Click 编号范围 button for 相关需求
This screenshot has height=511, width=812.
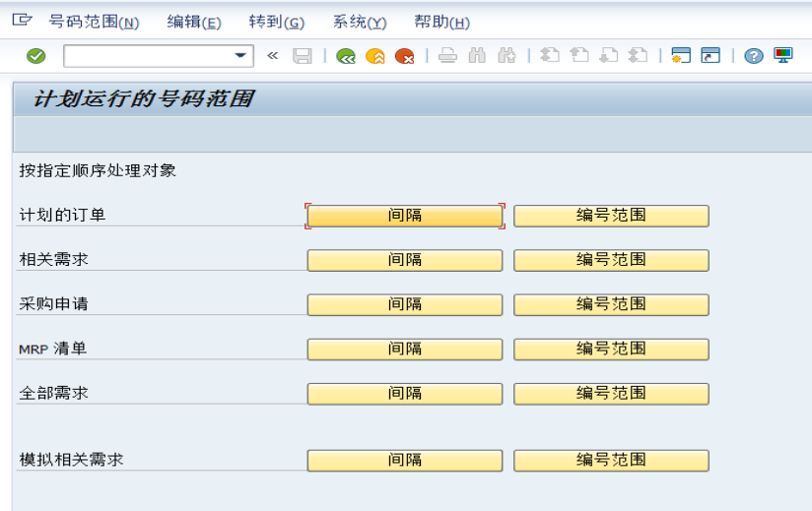pyautogui.click(x=611, y=260)
